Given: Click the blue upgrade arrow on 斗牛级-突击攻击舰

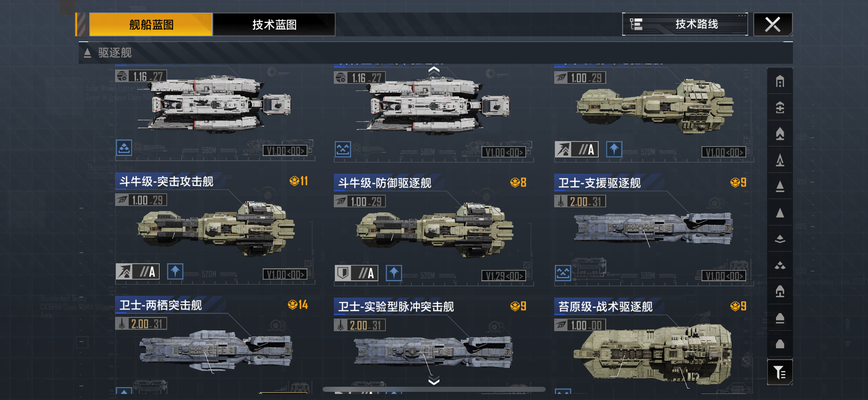Looking at the screenshot, I should tap(175, 271).
